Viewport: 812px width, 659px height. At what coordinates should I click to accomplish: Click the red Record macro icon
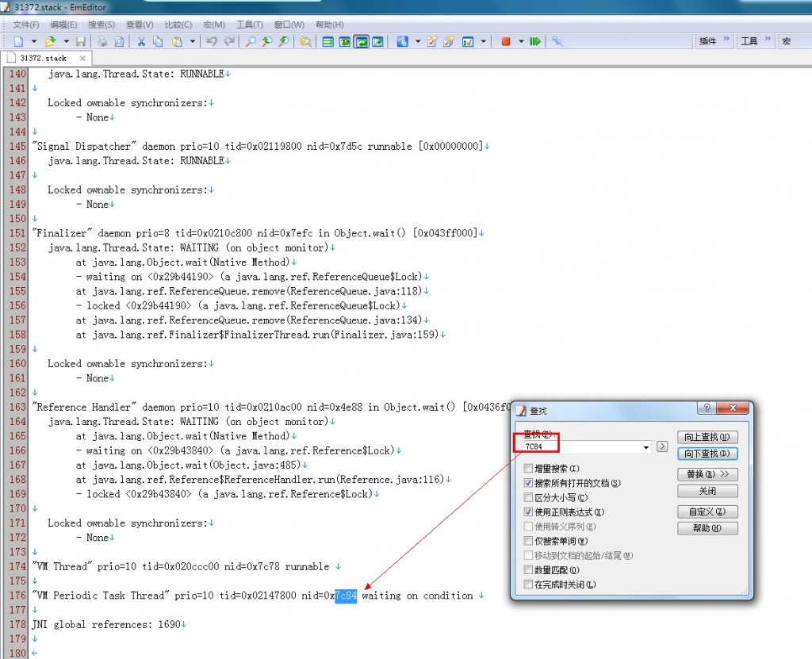[x=506, y=41]
